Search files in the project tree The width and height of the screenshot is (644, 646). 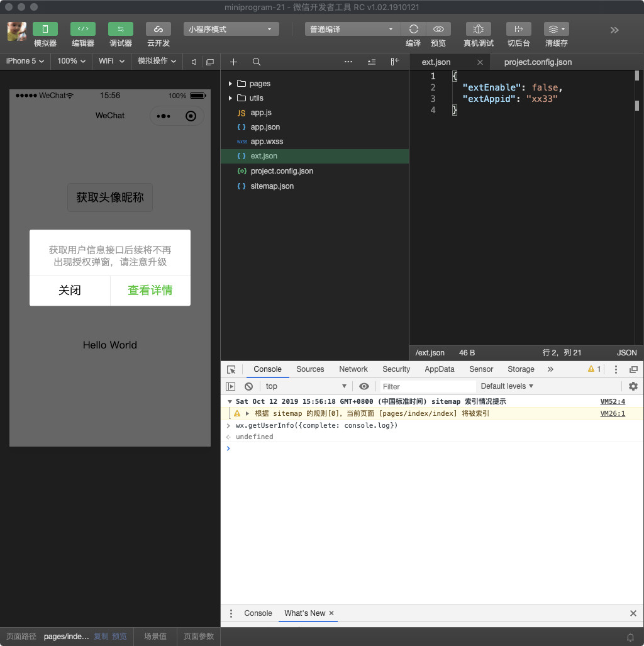(x=257, y=62)
